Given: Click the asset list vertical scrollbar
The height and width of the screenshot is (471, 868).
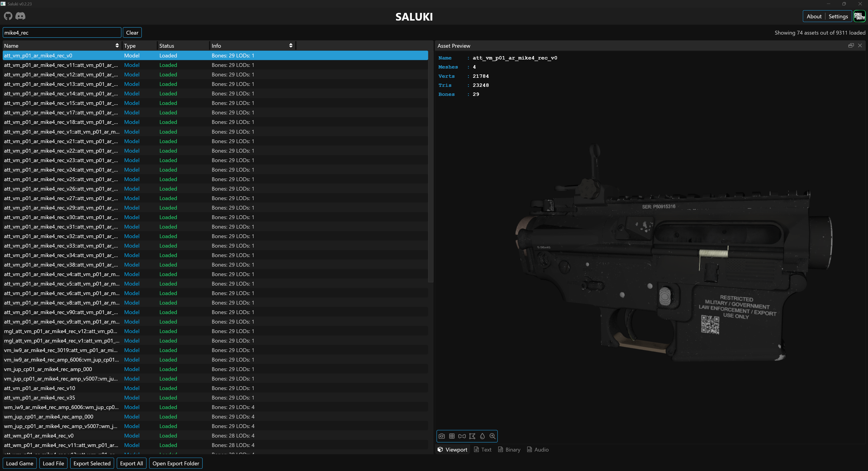Looking at the screenshot, I should (x=431, y=167).
